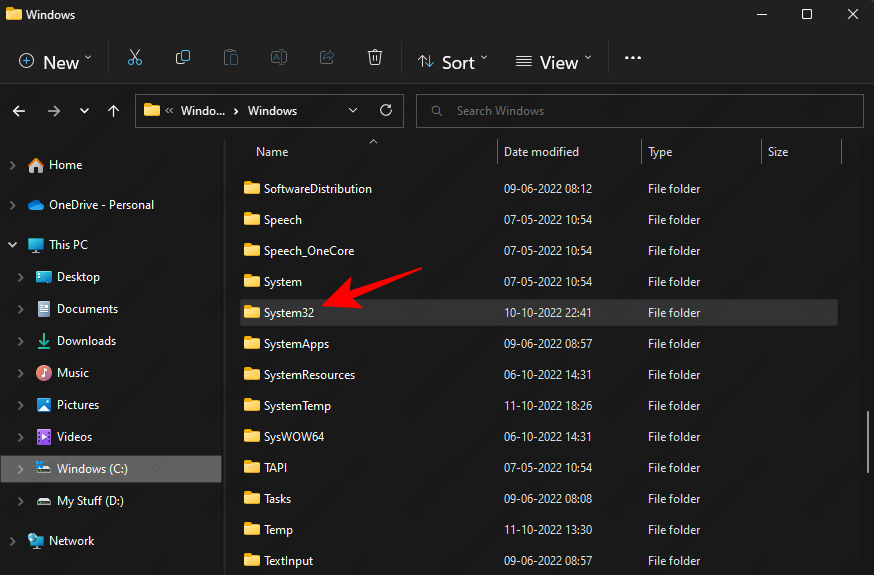Open the See more three-dots menu
874x575 pixels.
632,58
